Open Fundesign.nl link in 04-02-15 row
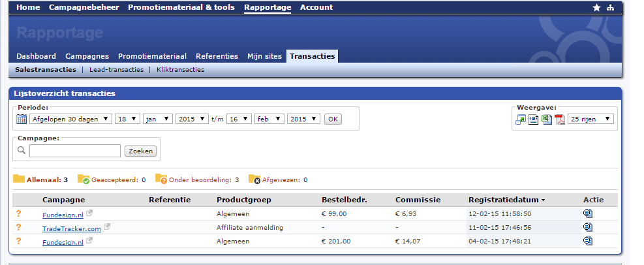Screen dimensions: 644x265 [63, 242]
